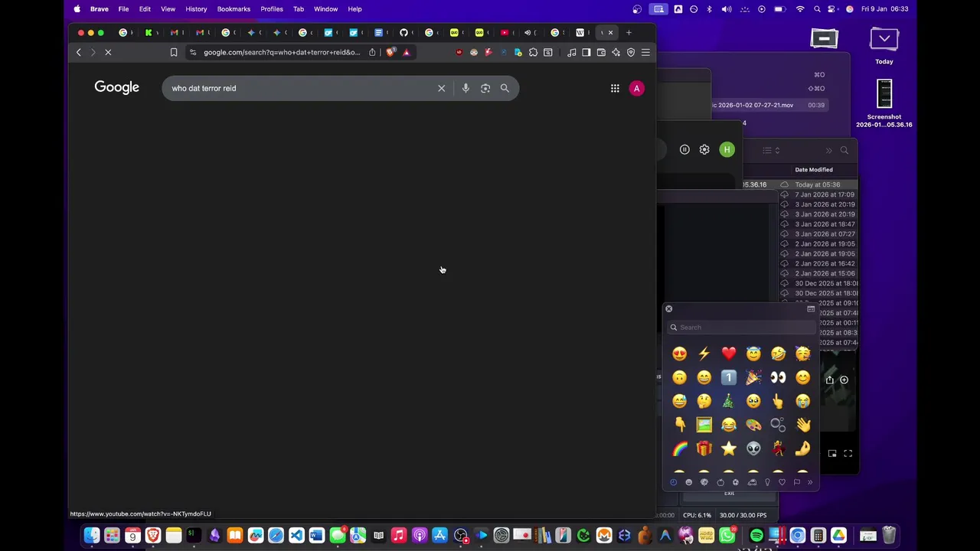Stop loading the page
The width and height of the screenshot is (980, 551).
coord(108,52)
